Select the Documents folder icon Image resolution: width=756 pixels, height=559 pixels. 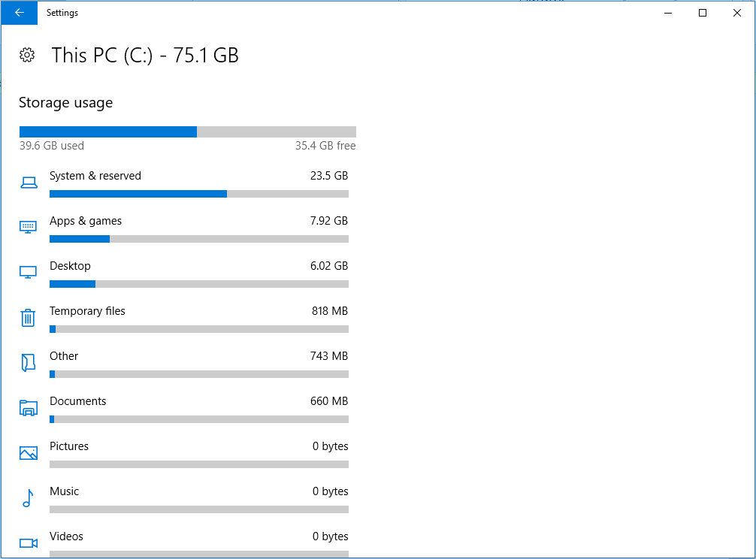29,408
